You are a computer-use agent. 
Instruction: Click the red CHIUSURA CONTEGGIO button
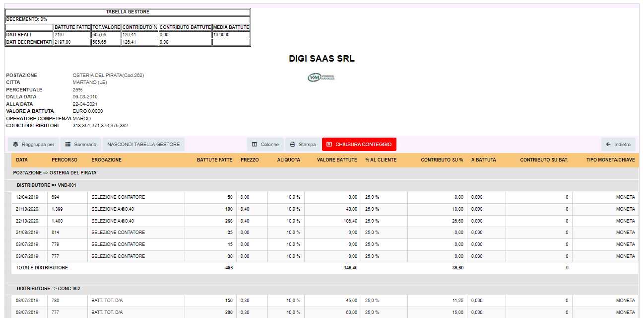pyautogui.click(x=359, y=145)
